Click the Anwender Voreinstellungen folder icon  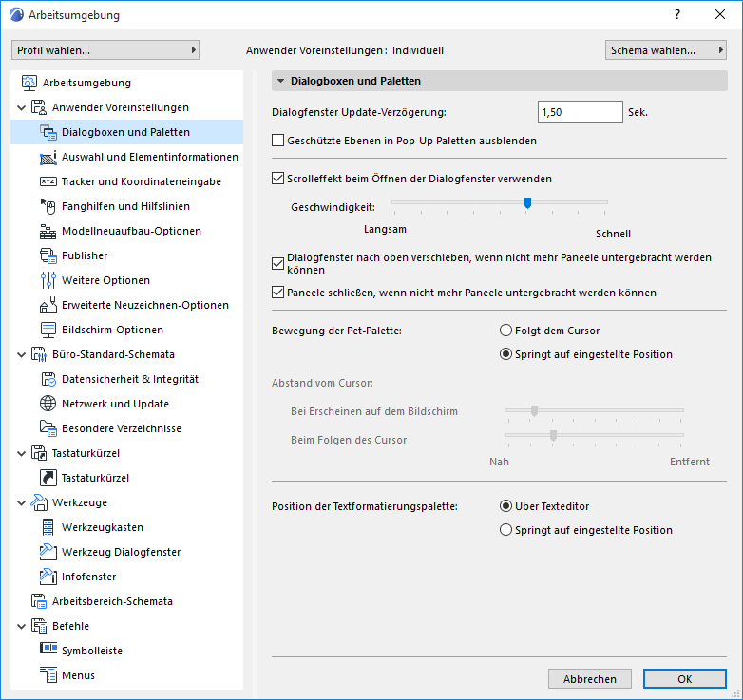pyautogui.click(x=39, y=107)
